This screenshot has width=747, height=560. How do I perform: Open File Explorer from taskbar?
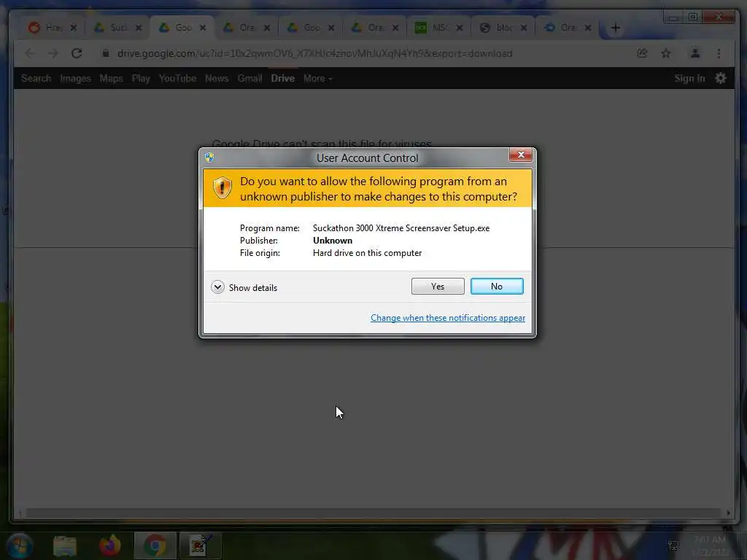65,545
